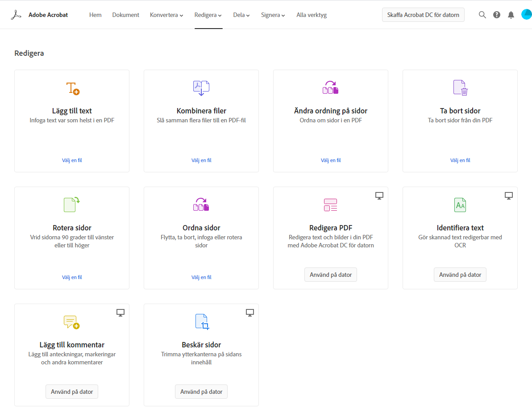532x409 pixels.
Task: Click the Lägg till kommentar card title
Action: coord(72,345)
